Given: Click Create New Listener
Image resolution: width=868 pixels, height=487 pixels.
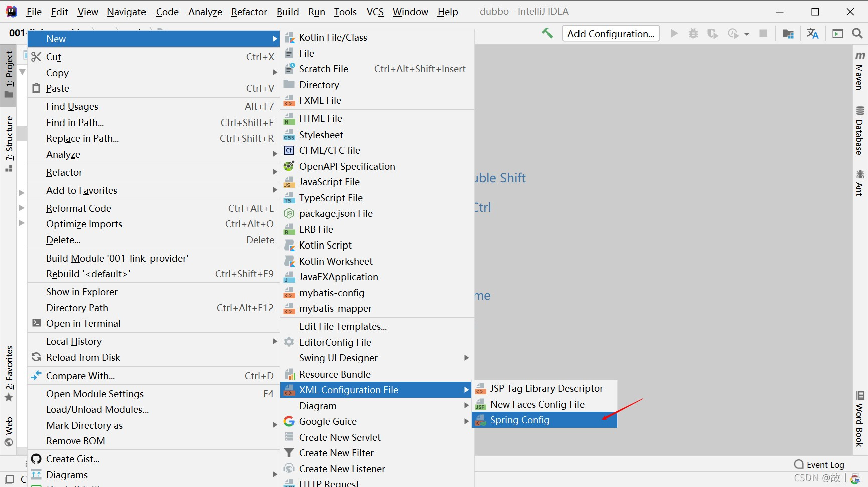Looking at the screenshot, I should coord(377,469).
